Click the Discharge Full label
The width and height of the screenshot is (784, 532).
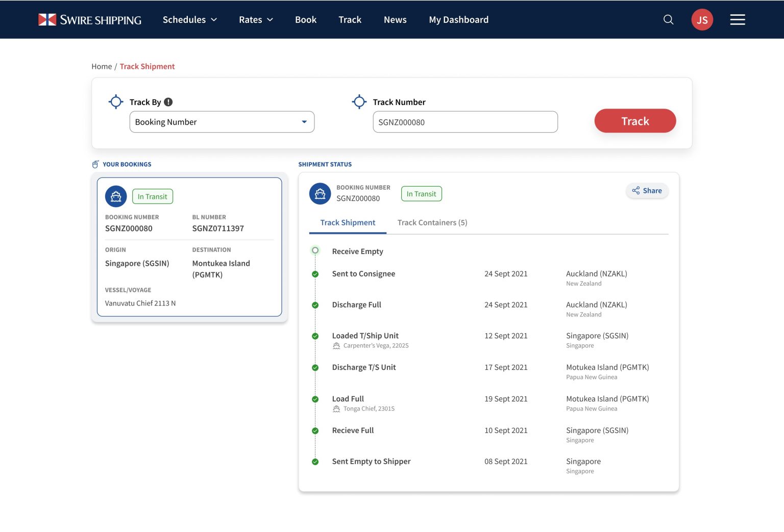coord(356,305)
